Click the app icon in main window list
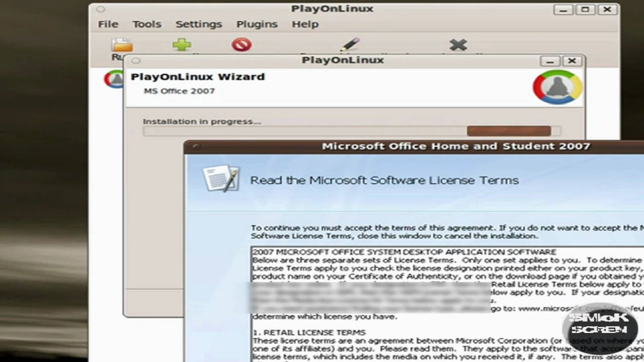Screen dimensions: 644x362 114,79
